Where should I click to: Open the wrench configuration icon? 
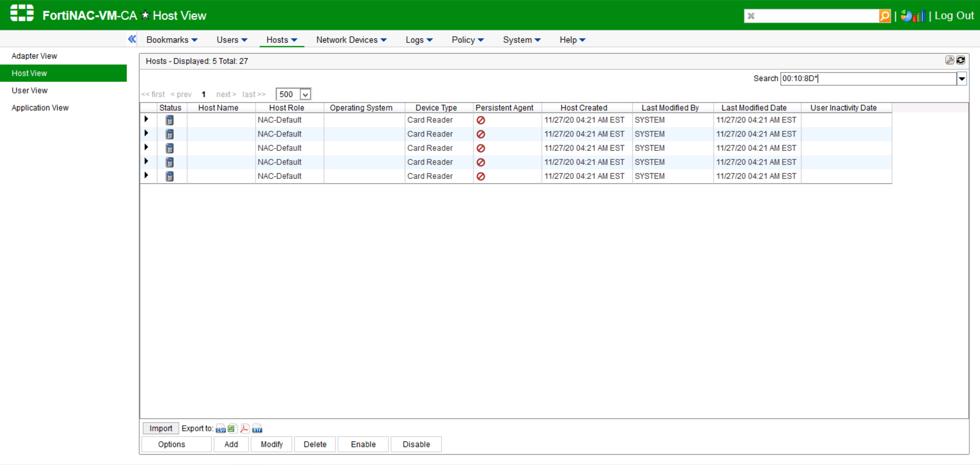pyautogui.click(x=949, y=60)
